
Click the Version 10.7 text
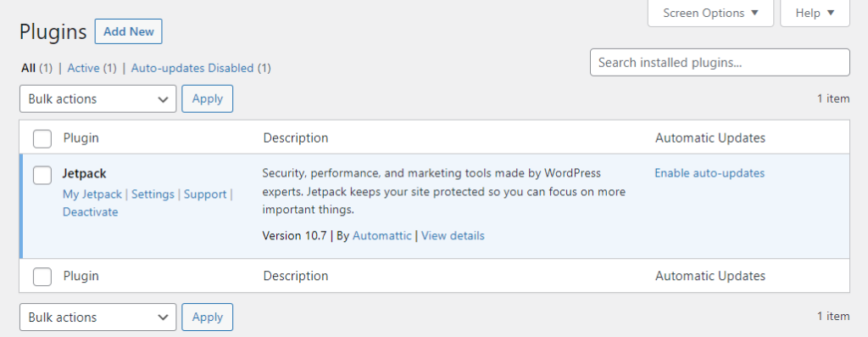(294, 236)
